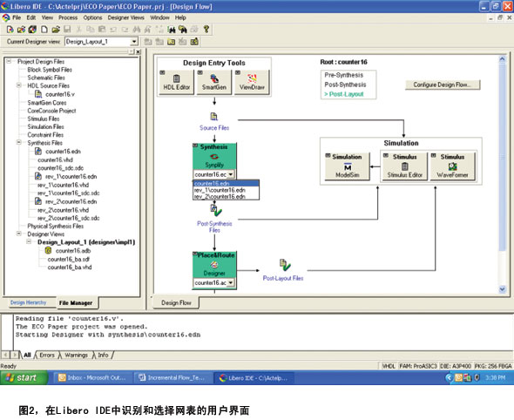The height and width of the screenshot is (420, 514).
Task: Open the WaveFormer stimulus tool
Action: point(452,166)
